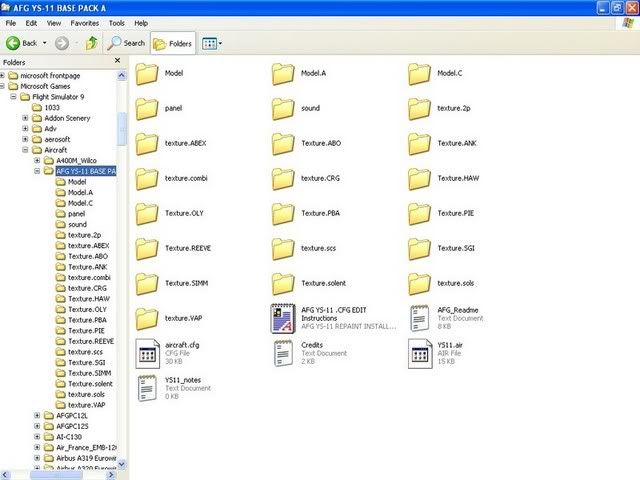Expand the aerosoft tree node
The image size is (640, 480).
25,139
